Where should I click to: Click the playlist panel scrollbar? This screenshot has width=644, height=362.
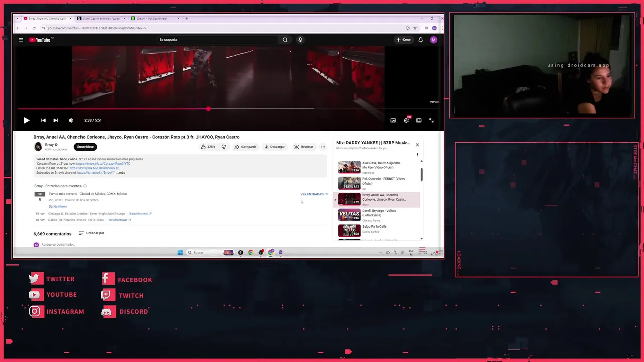point(422,174)
